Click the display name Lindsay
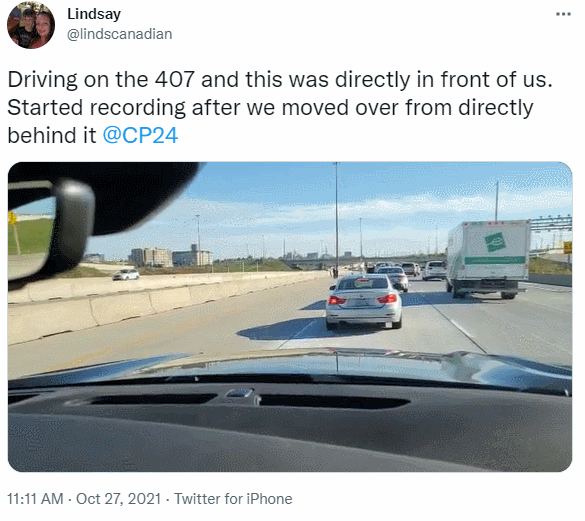The image size is (585, 521). 94,14
